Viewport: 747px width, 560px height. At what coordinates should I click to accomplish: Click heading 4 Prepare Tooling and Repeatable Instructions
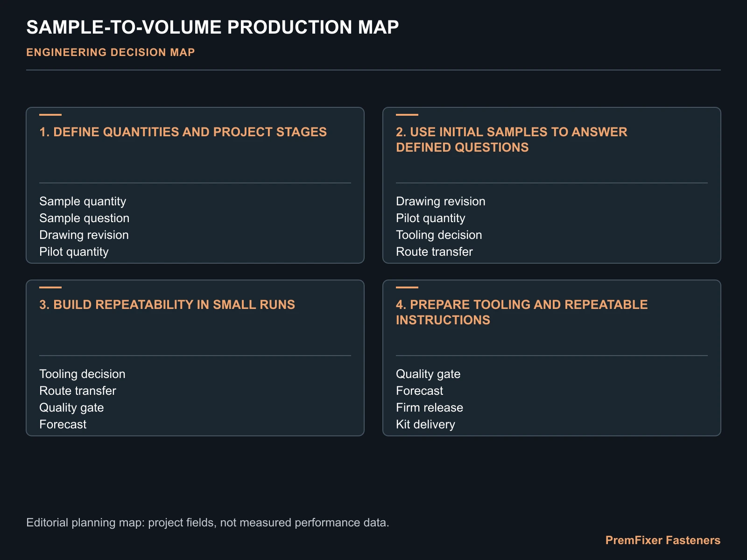(x=522, y=312)
